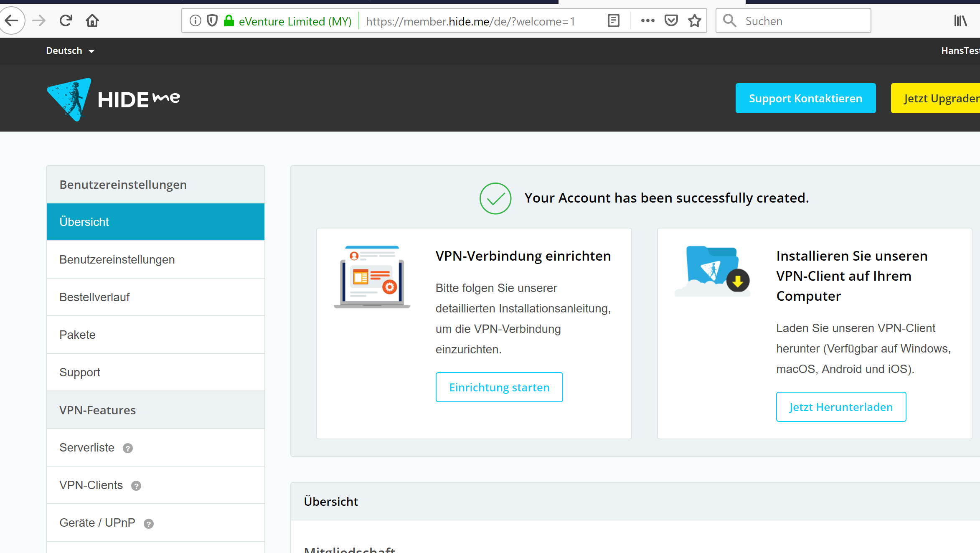980x553 pixels.
Task: Click the download folder illustration
Action: pos(712,271)
